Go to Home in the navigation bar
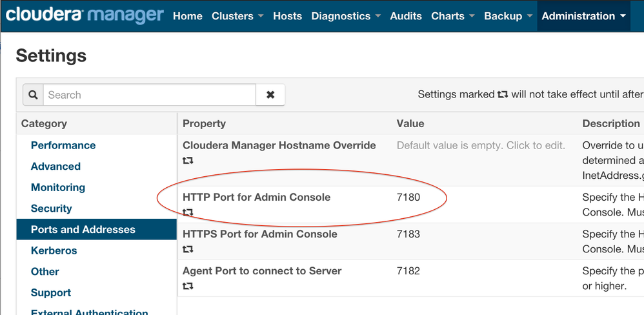This screenshot has height=315, width=644. coord(188,16)
